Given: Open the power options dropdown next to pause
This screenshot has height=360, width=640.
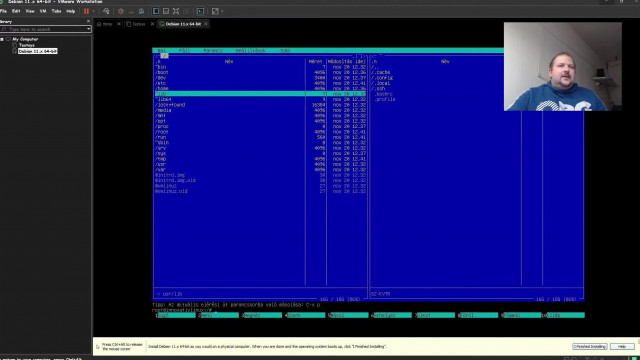Looking at the screenshot, I should [x=93, y=11].
